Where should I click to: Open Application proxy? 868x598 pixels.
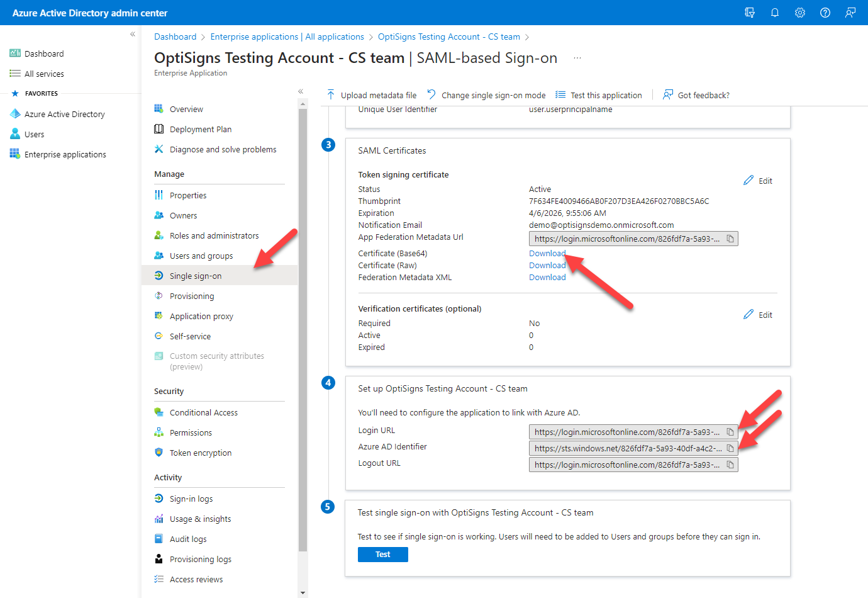point(201,316)
